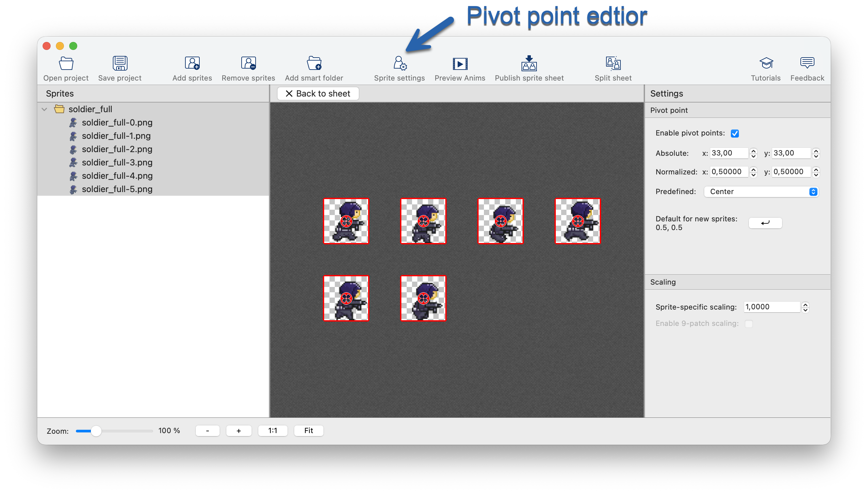Image resolution: width=868 pixels, height=494 pixels.
Task: Toggle the Enable pivot points checkbox
Action: pos(734,133)
